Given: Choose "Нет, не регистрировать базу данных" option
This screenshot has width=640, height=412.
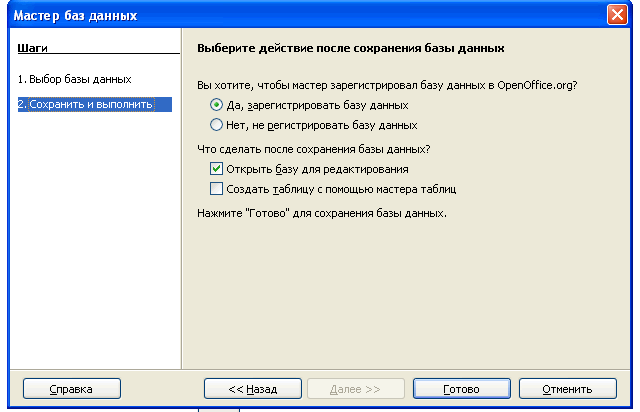Looking at the screenshot, I should coord(217,126).
